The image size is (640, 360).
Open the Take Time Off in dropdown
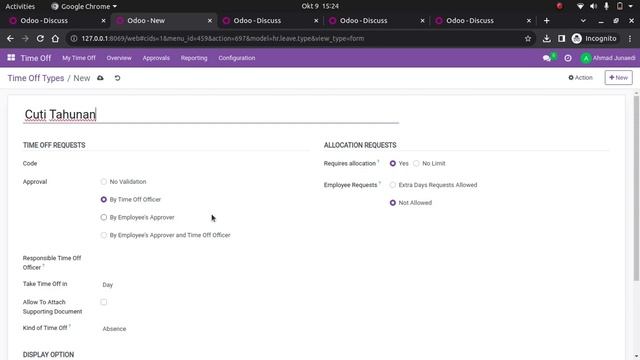[x=204, y=285]
